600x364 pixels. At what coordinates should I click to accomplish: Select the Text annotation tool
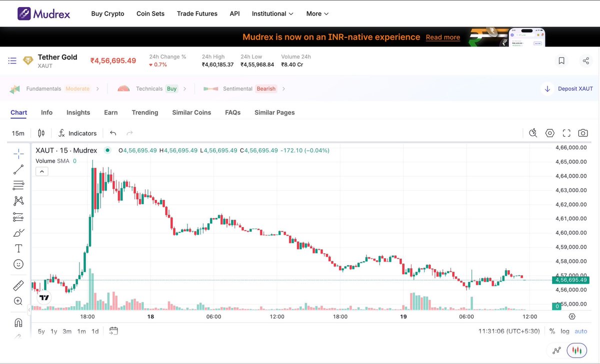(18, 248)
